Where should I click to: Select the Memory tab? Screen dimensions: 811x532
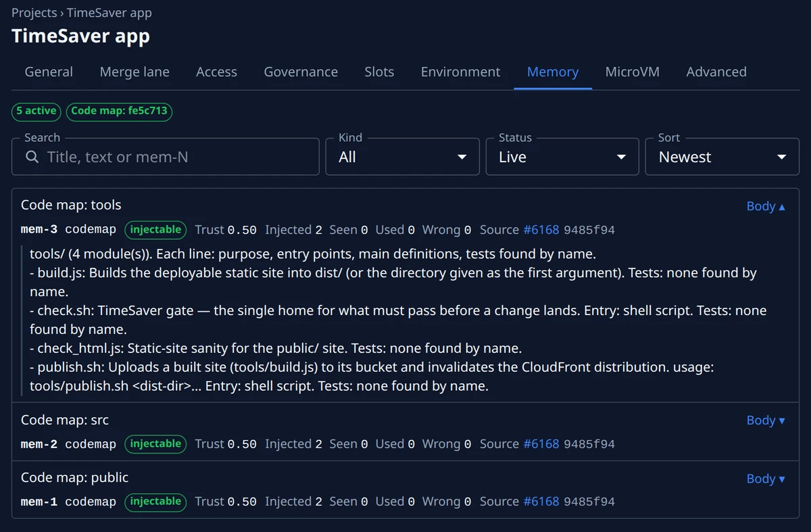point(553,72)
